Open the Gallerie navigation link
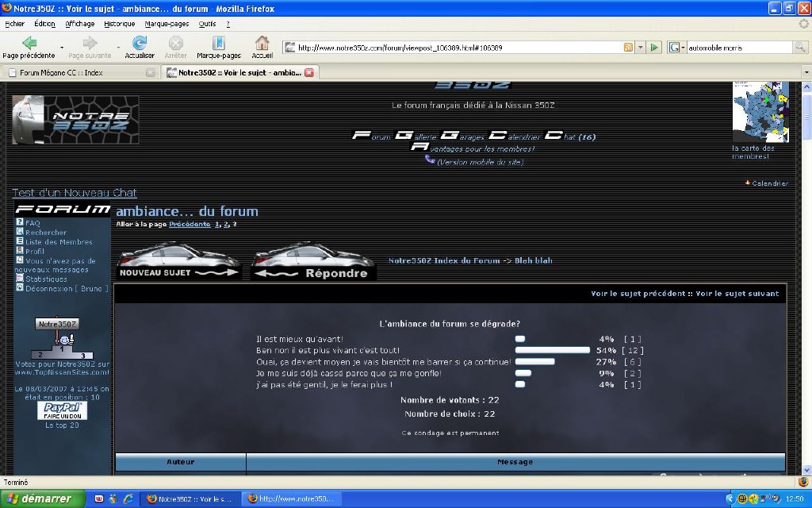 [x=416, y=136]
